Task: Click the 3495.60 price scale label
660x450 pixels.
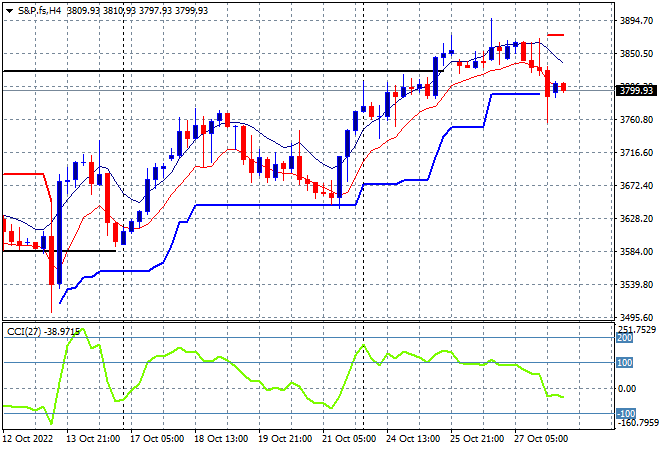Action: point(636,317)
